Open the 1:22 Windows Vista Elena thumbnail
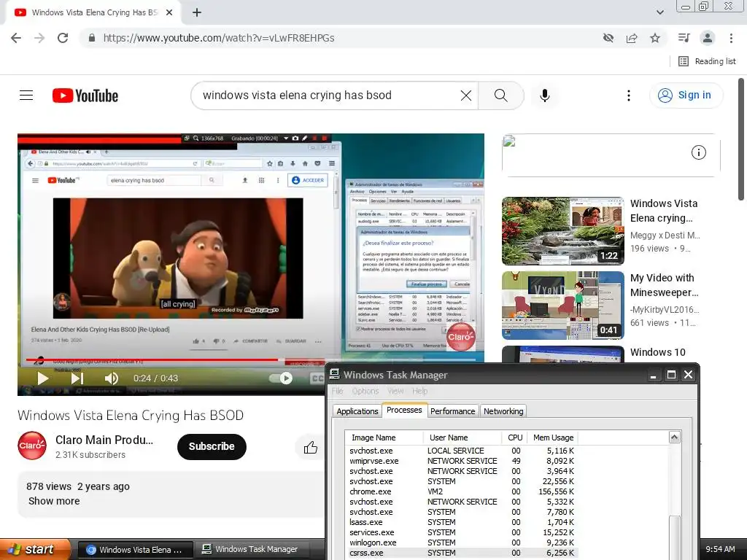Image resolution: width=747 pixels, height=560 pixels. [x=562, y=230]
